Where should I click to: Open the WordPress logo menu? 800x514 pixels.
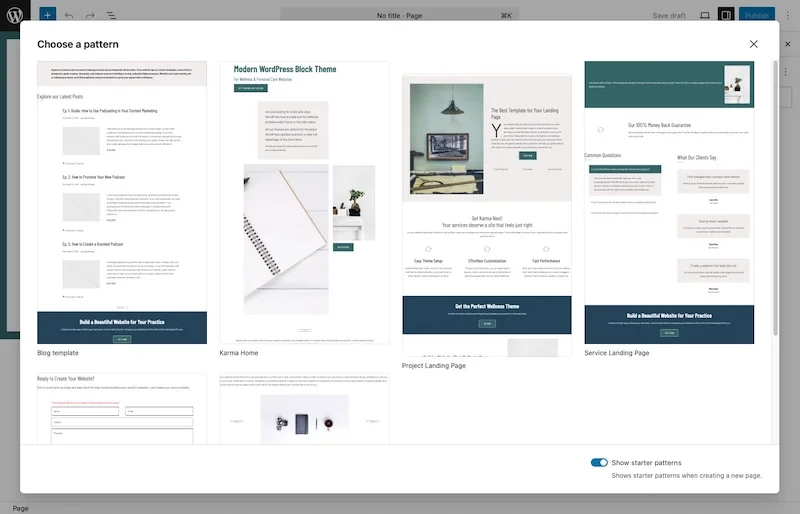coord(15,15)
